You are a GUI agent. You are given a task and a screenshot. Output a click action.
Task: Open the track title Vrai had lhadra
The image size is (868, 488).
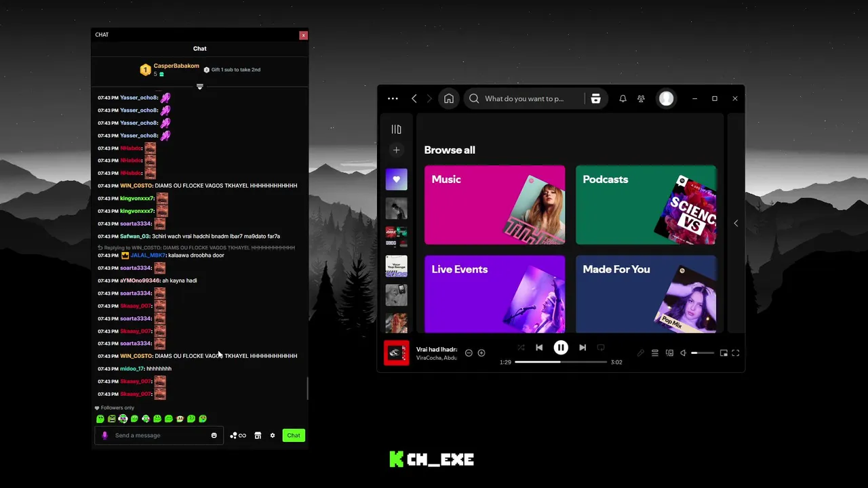pos(437,349)
